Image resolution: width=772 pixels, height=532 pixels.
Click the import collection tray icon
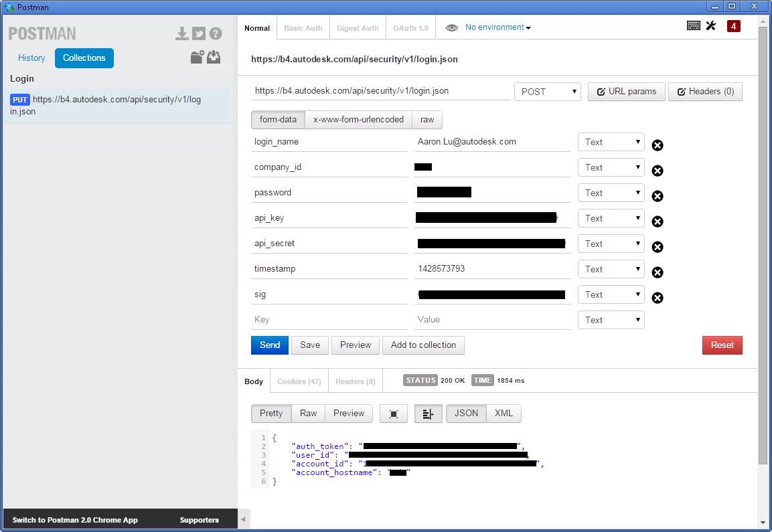(214, 57)
